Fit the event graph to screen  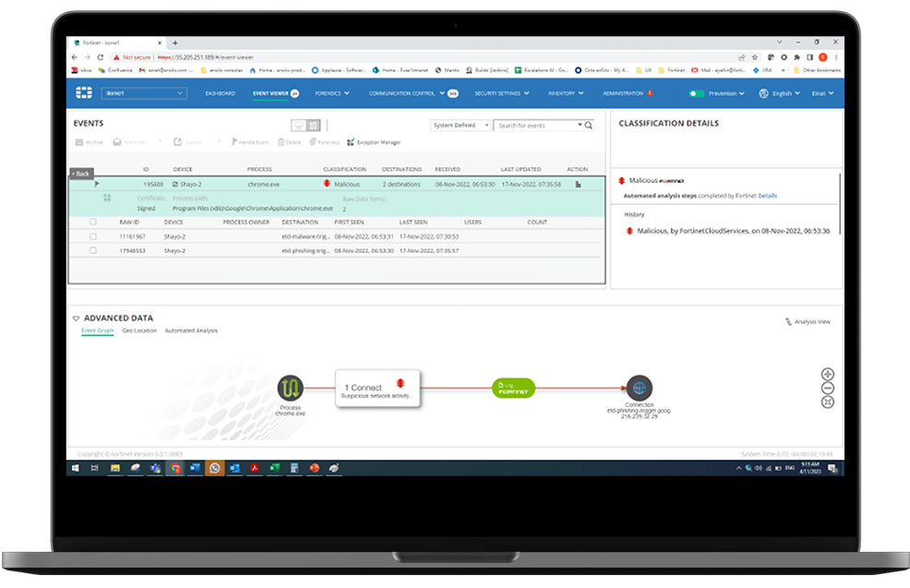coord(828,402)
